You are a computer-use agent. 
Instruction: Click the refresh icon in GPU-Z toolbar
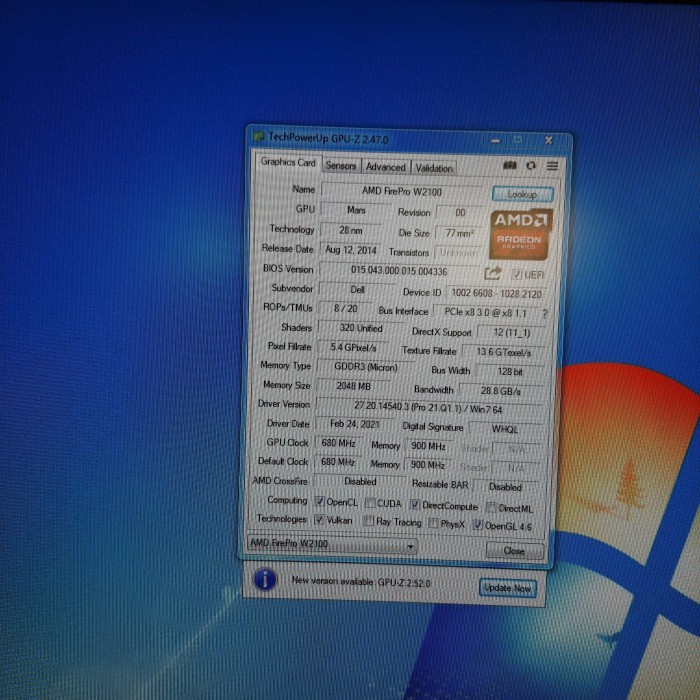click(531, 166)
